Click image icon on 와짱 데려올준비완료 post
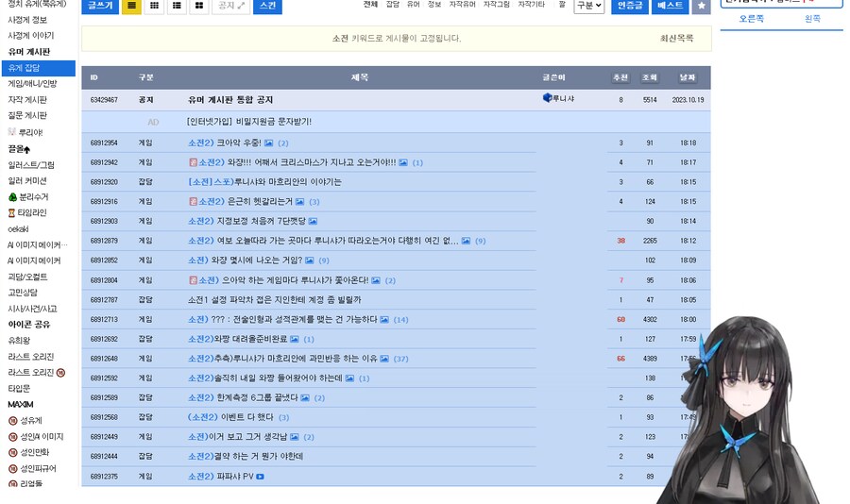The height and width of the screenshot is (504, 850). coord(294,339)
